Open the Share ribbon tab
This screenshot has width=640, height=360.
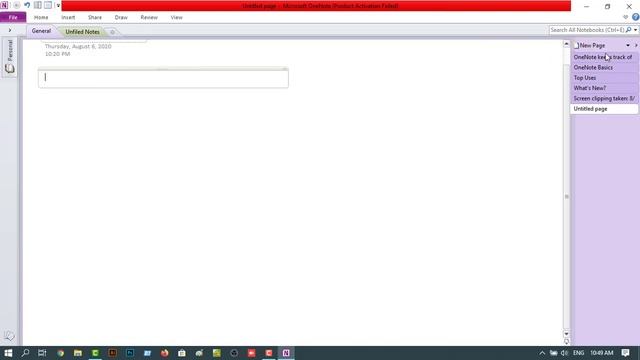pyautogui.click(x=95, y=18)
